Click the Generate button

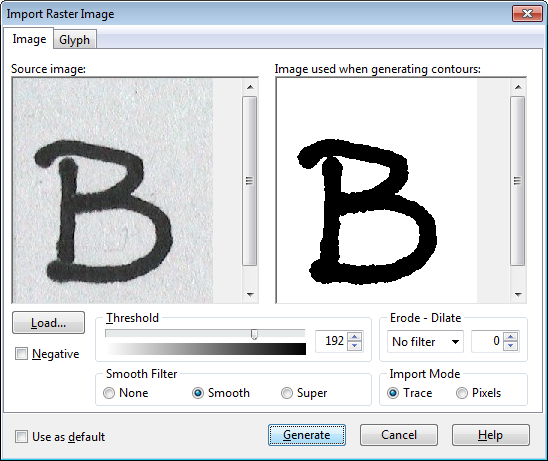[x=307, y=435]
